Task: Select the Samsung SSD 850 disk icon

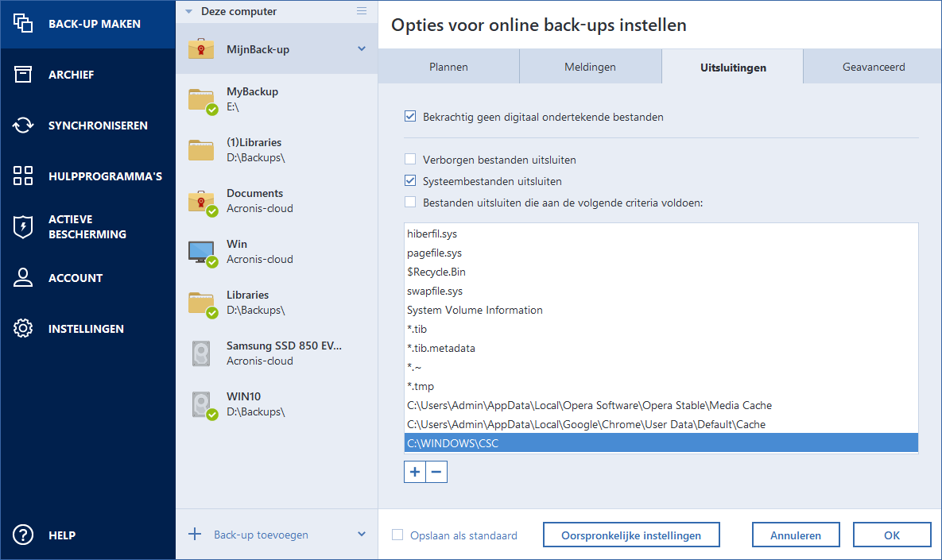Action: point(200,353)
